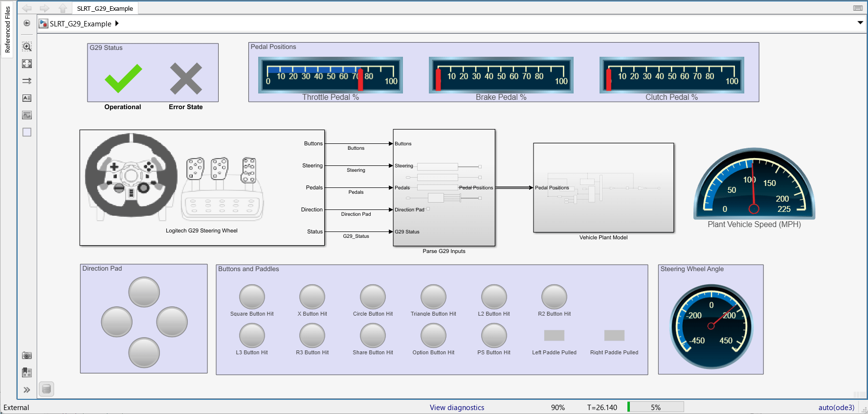Image resolution: width=868 pixels, height=414 pixels.
Task: Select the Area box tool
Action: (27, 132)
